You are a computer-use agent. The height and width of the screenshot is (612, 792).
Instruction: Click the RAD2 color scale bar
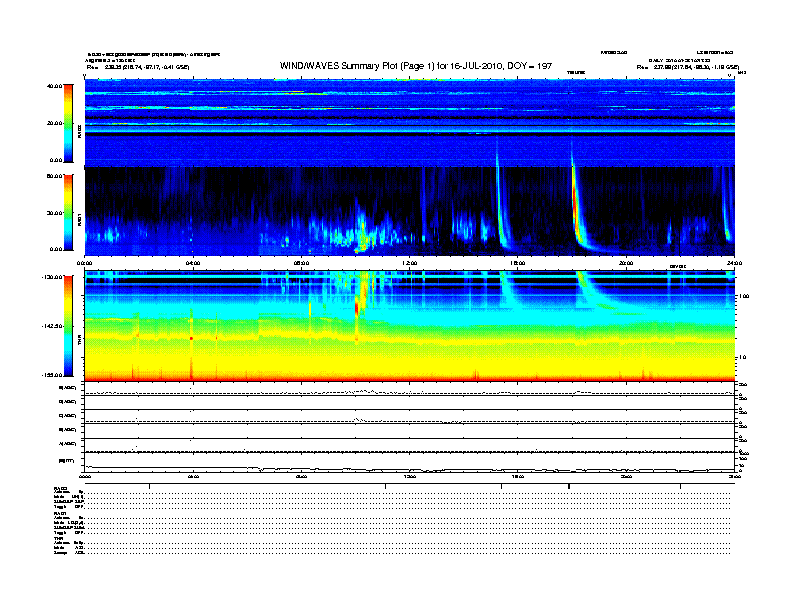(x=68, y=123)
